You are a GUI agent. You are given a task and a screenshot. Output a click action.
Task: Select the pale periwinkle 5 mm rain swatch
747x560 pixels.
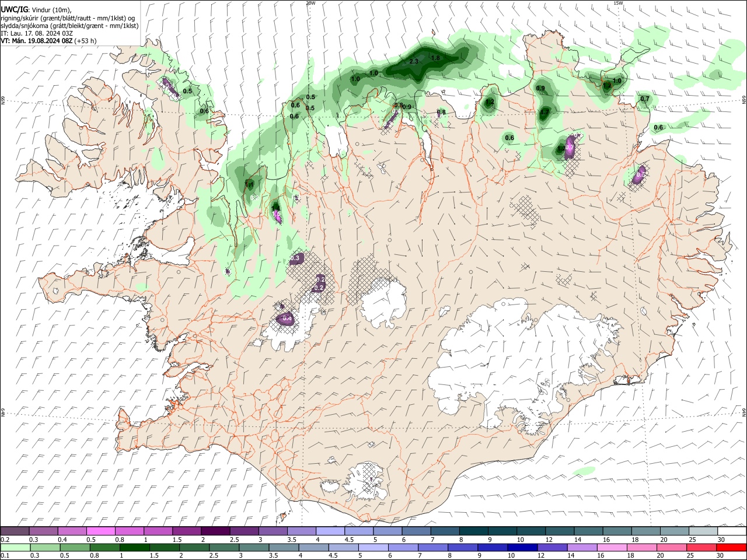pos(373,547)
